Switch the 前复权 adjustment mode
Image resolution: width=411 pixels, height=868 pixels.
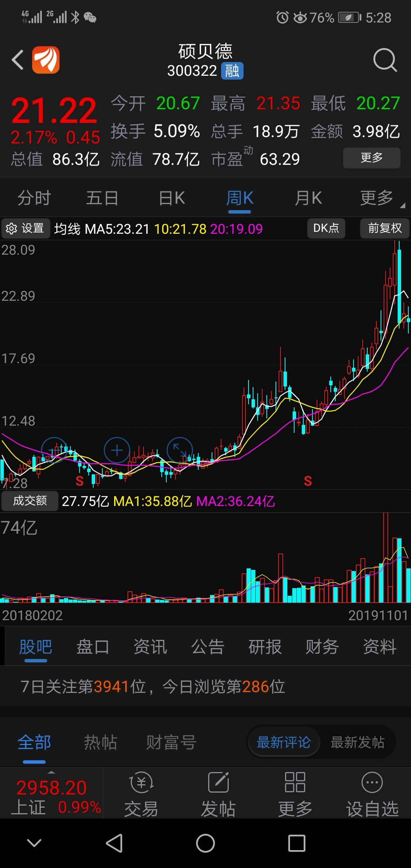click(x=385, y=228)
